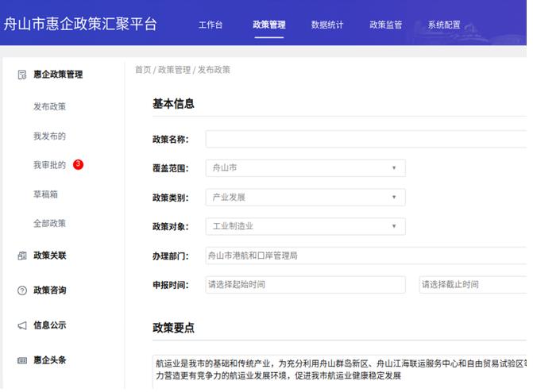The height and width of the screenshot is (392, 533).
Task: Click the 请选择起始时间 date field
Action: [x=305, y=284]
